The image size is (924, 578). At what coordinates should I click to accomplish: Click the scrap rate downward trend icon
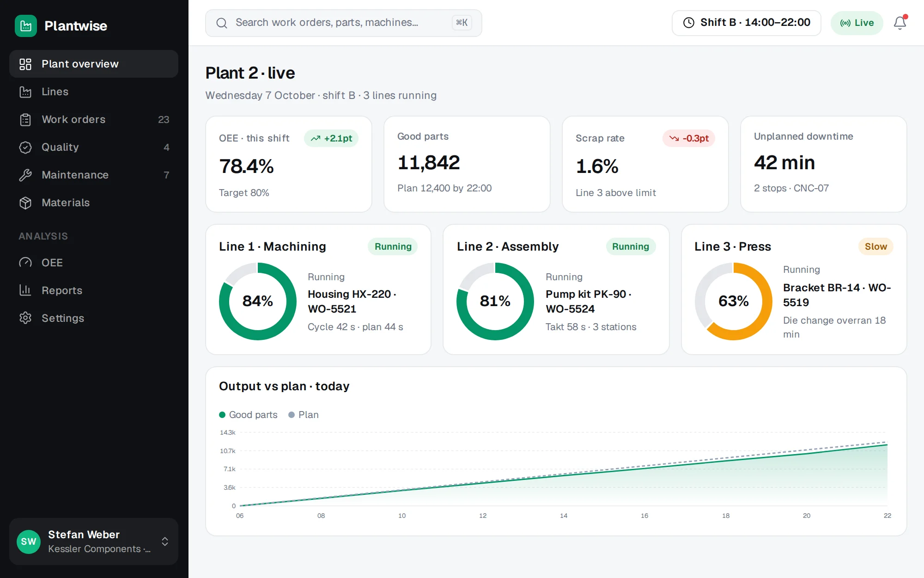pyautogui.click(x=674, y=138)
